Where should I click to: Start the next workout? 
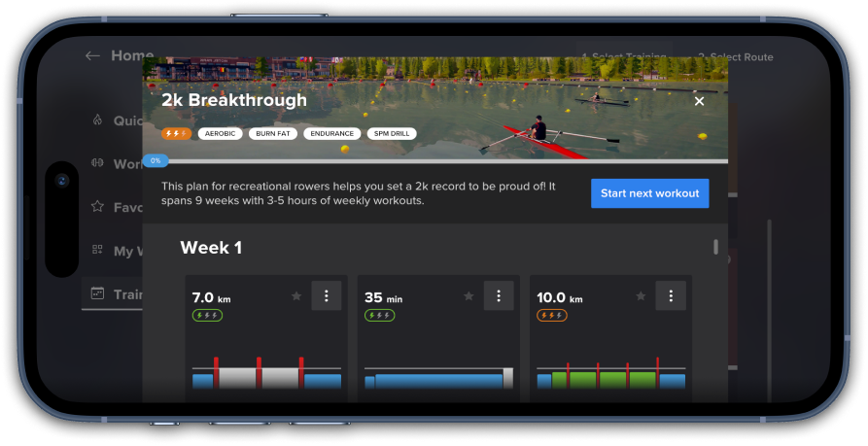tap(650, 193)
